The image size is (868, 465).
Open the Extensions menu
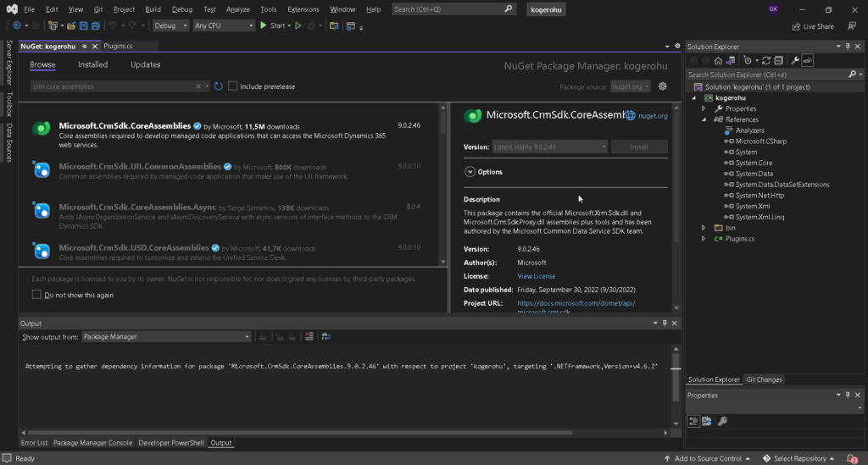coord(303,9)
